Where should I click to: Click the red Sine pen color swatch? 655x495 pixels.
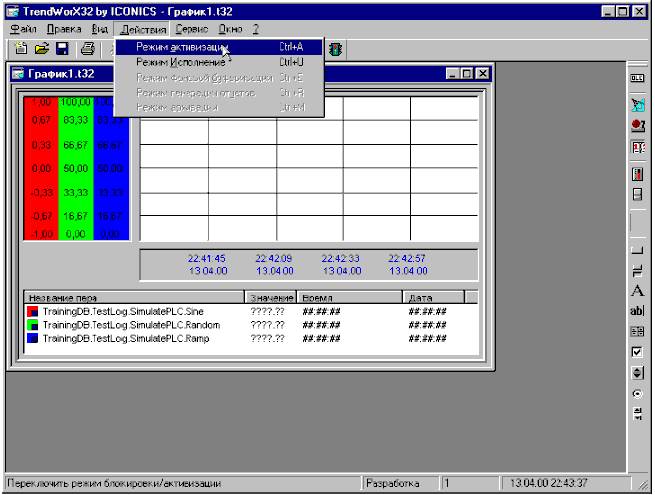click(x=32, y=312)
